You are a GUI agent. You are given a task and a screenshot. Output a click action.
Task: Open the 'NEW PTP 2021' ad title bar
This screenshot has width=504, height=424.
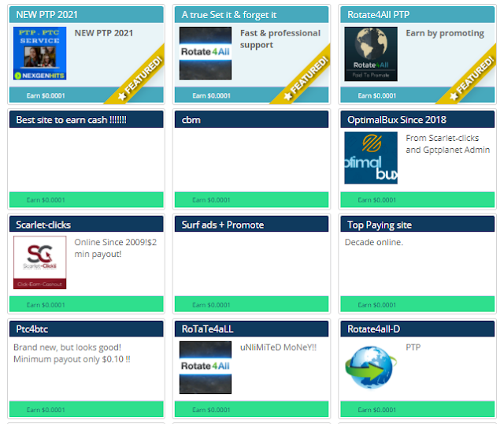pos(87,15)
